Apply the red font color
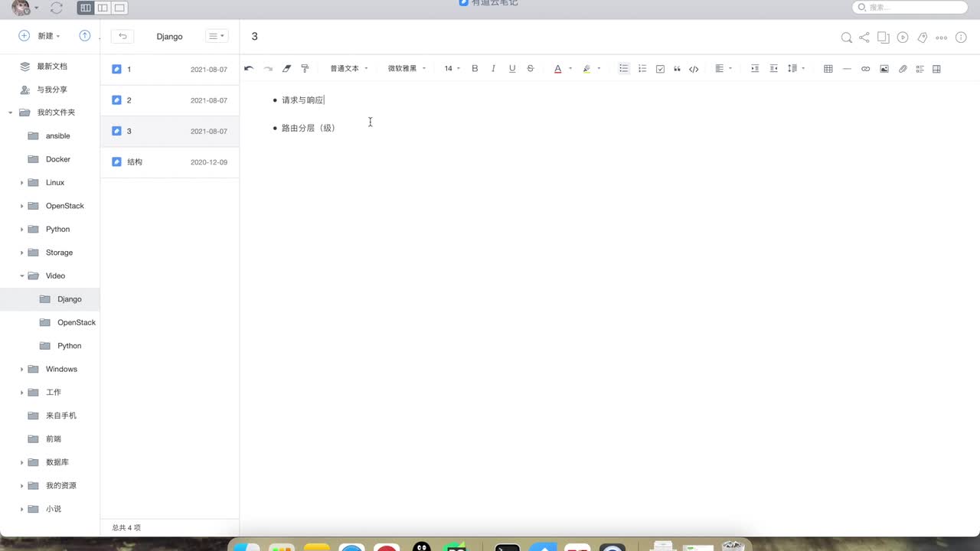This screenshot has width=980, height=551. (558, 69)
